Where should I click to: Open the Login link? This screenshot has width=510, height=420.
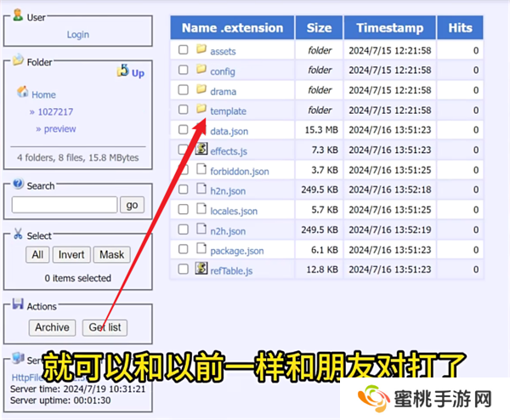point(77,35)
